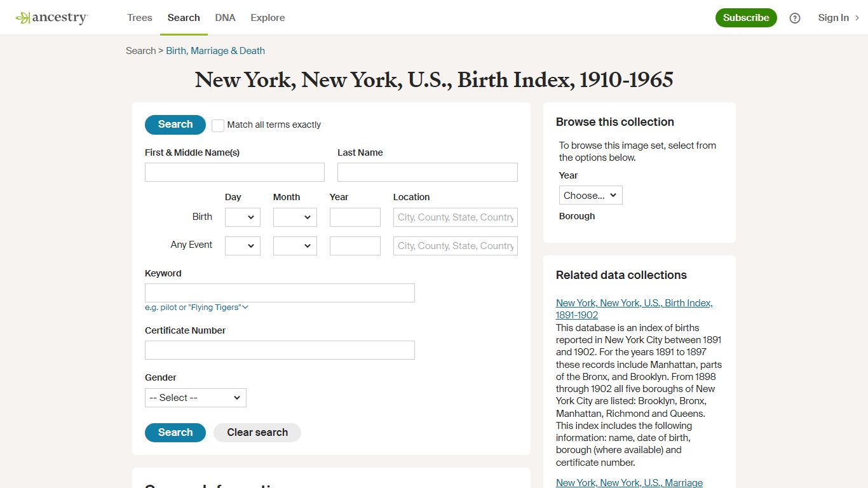
Task: Focus the Any Event Location field
Action: click(x=456, y=246)
